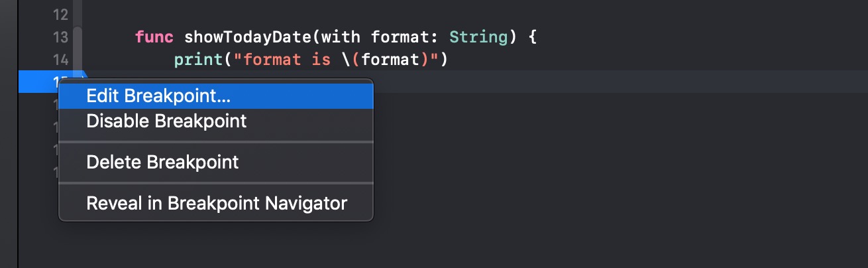
Task: Choose Edit Breakpoint… from the context menu
Action: pos(158,96)
